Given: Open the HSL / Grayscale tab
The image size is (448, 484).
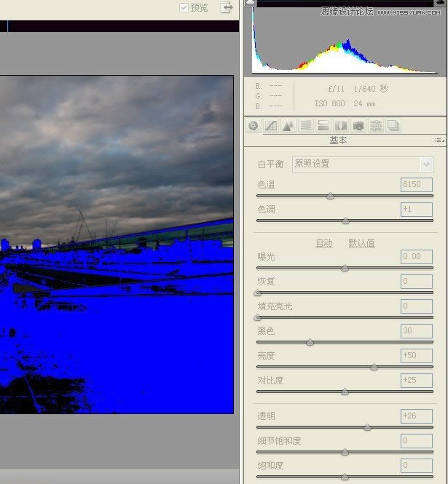Looking at the screenshot, I should pyautogui.click(x=306, y=126).
